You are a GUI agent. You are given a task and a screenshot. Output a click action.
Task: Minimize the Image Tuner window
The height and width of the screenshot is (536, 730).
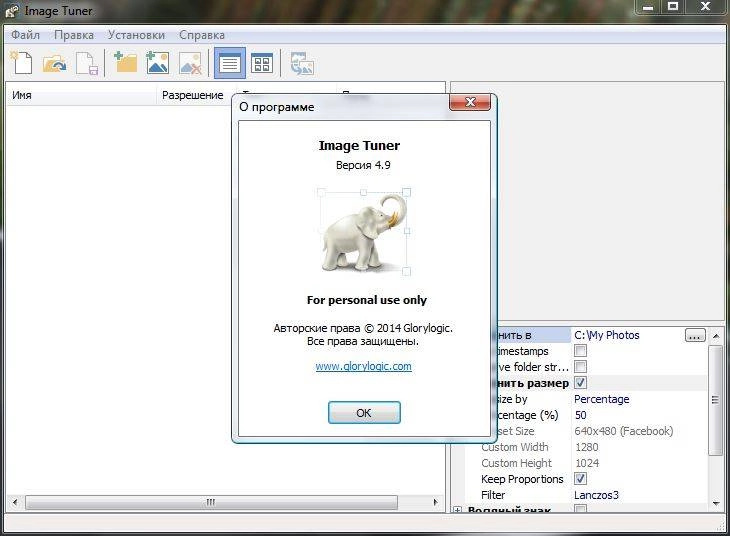pyautogui.click(x=648, y=7)
